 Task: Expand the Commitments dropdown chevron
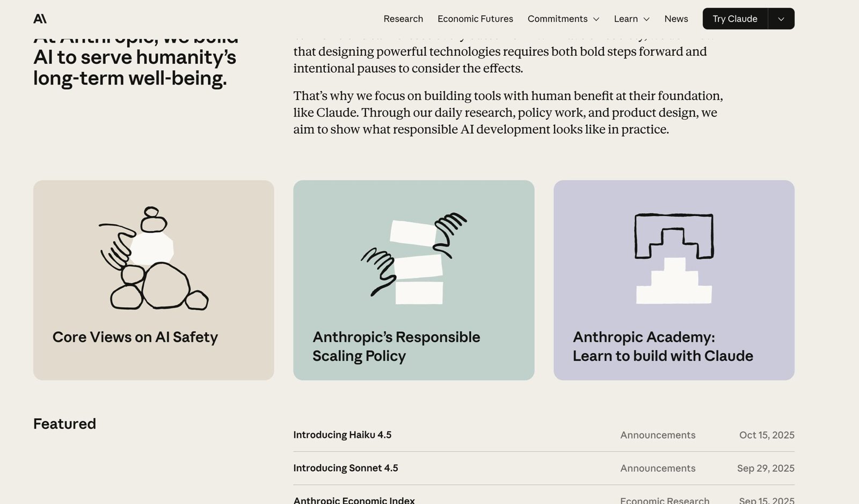tap(596, 19)
